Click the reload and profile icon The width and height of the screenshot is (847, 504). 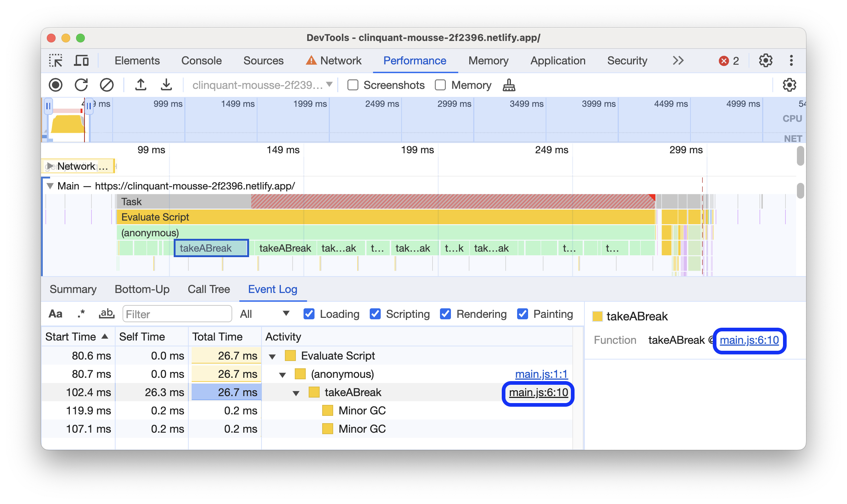[81, 84]
